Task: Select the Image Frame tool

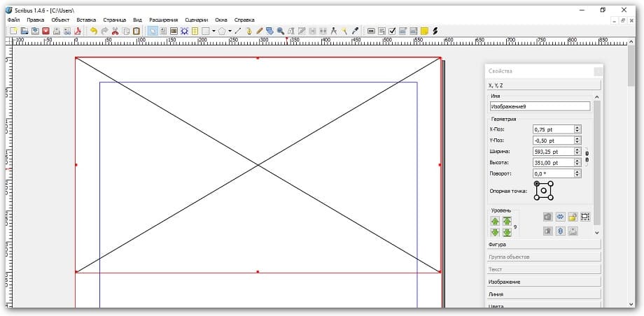Action: 173,31
